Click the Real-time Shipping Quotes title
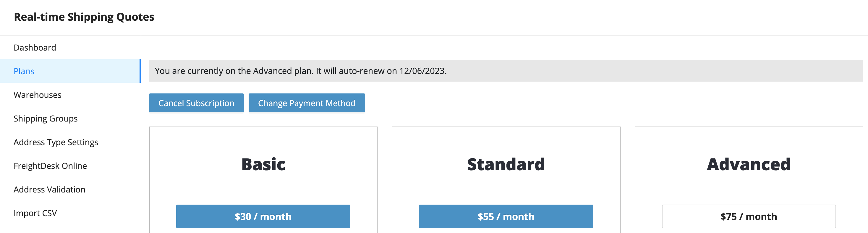Screen dimensions: 868x233 pos(84,17)
